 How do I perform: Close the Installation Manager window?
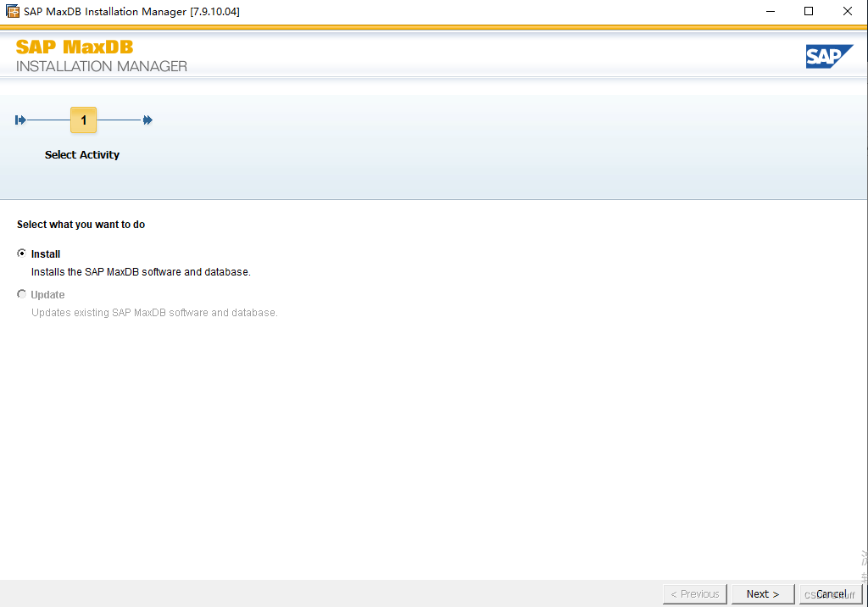tap(848, 11)
